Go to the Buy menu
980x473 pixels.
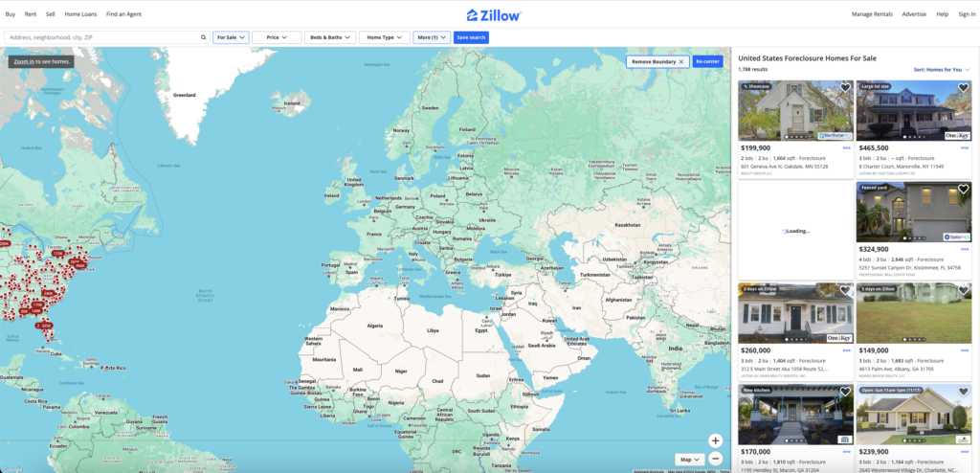click(x=10, y=13)
